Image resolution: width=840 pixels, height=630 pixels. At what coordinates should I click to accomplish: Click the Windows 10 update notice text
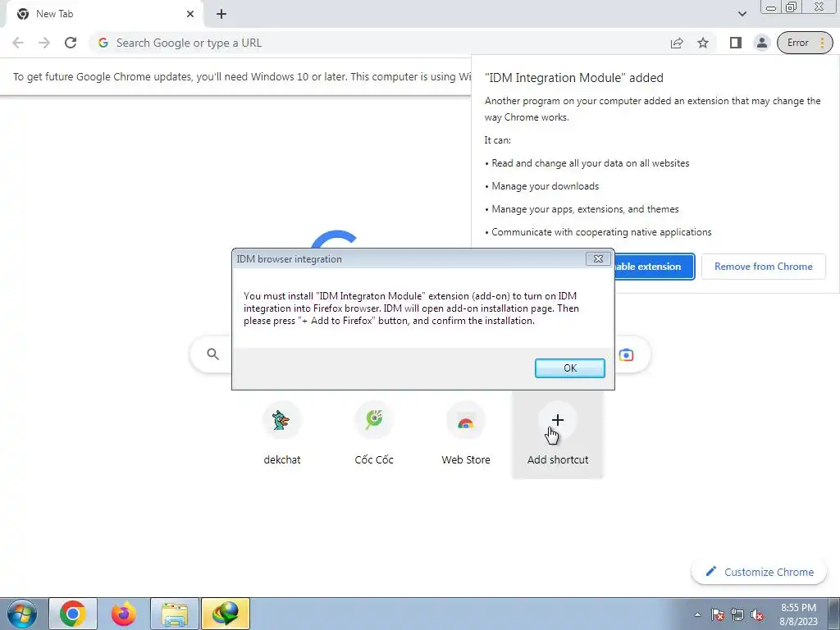click(x=242, y=76)
